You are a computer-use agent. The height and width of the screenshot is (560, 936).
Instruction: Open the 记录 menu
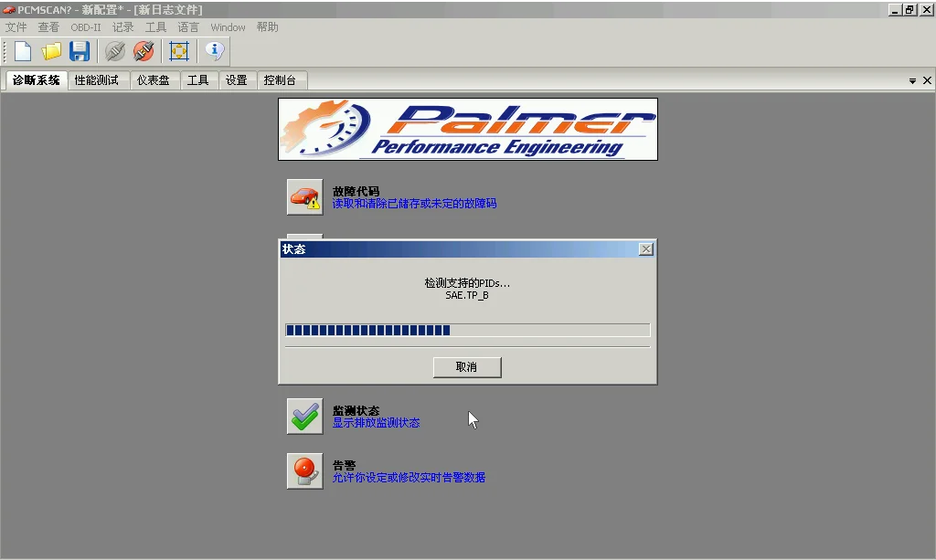click(x=123, y=27)
